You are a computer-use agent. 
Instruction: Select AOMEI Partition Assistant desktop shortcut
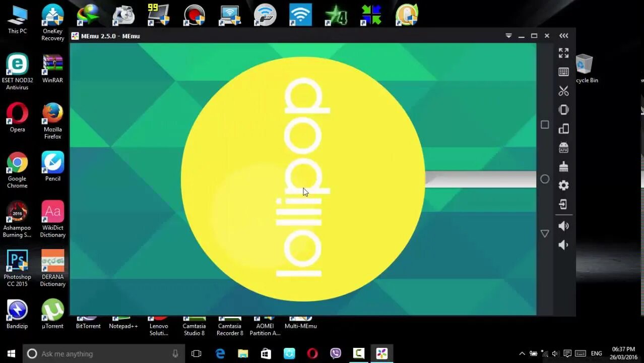(265, 326)
